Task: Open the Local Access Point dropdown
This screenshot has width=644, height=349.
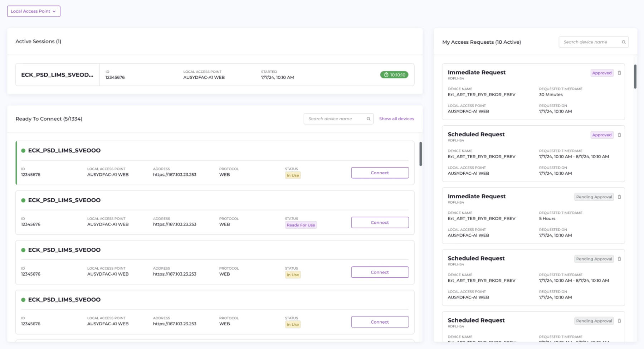Action: (34, 11)
